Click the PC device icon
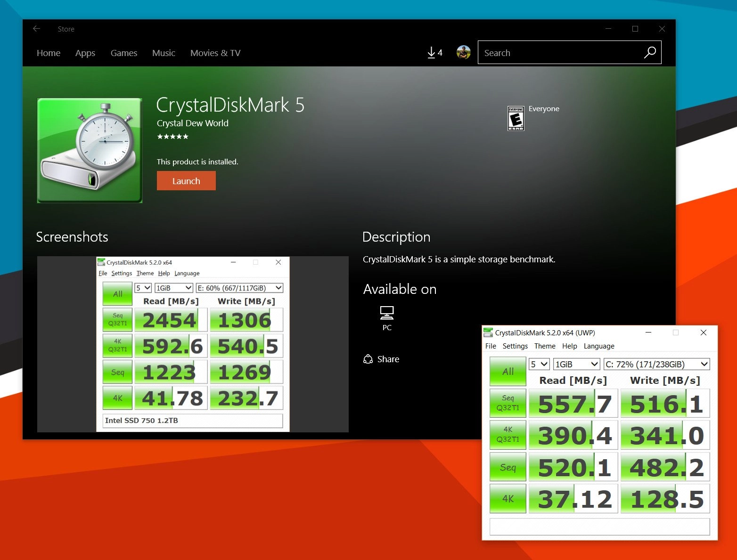The height and width of the screenshot is (560, 737). tap(387, 312)
